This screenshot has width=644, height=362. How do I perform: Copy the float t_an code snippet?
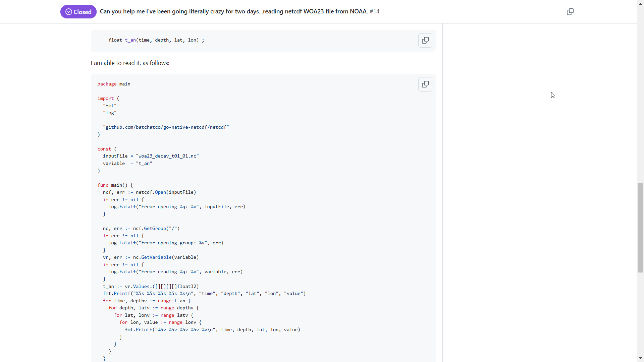click(x=425, y=40)
